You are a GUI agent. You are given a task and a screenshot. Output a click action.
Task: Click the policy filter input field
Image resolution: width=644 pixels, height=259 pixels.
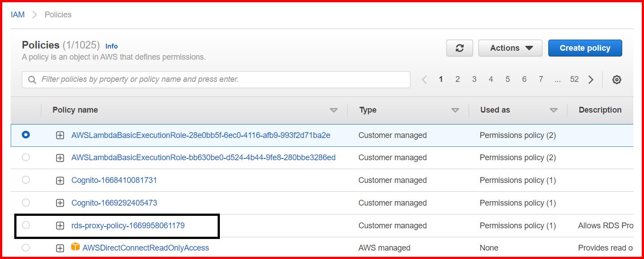pos(178,79)
